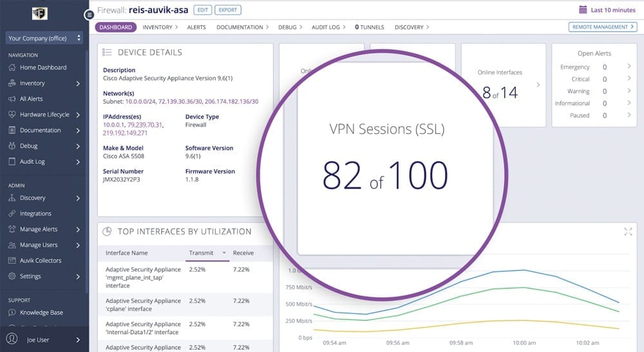Open Warning alerts chevron
The height and width of the screenshot is (352, 644).
pos(629,91)
